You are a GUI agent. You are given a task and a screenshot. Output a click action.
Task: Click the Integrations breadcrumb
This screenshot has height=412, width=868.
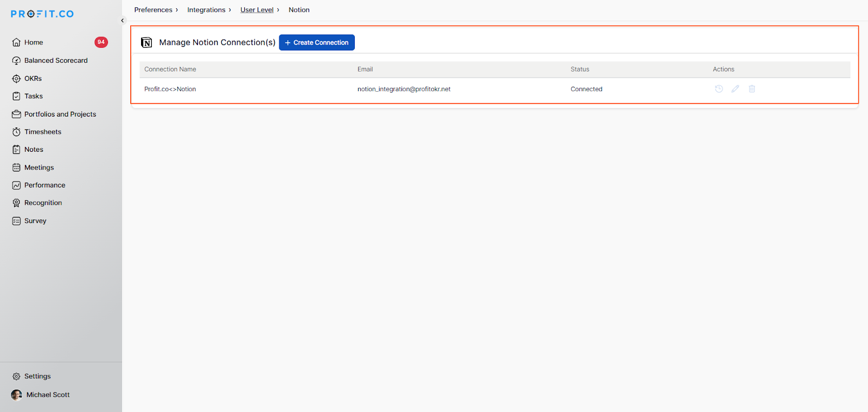[206, 10]
